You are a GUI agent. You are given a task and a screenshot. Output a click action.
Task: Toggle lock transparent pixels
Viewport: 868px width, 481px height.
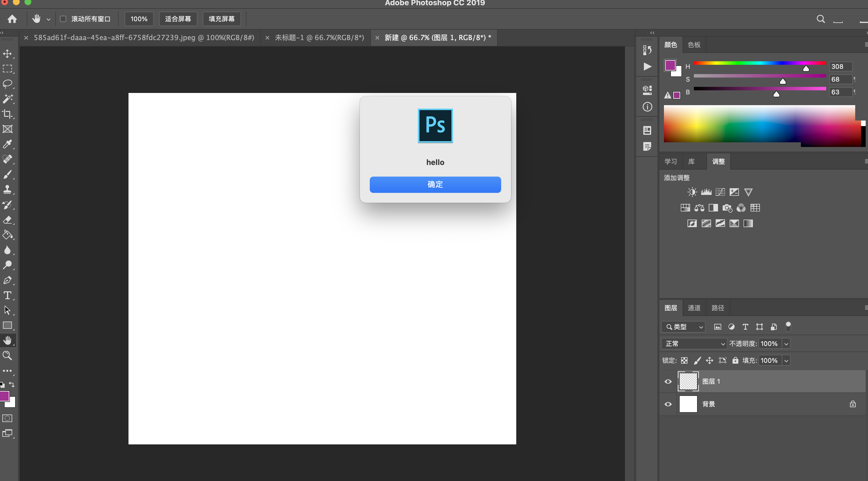click(684, 360)
